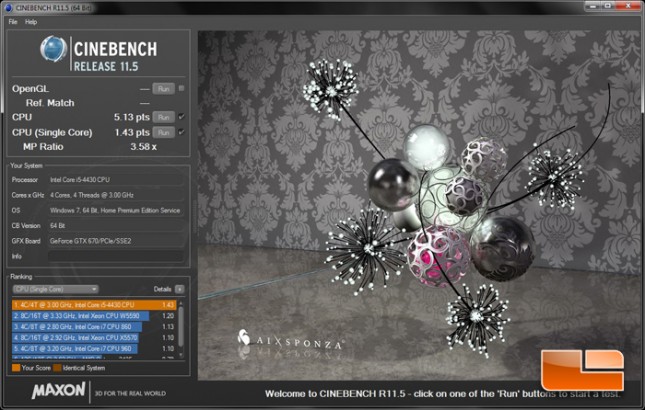Image resolution: width=645 pixels, height=410 pixels.
Task: Click the MP Ratio 3.58 x value
Action: 143,147
